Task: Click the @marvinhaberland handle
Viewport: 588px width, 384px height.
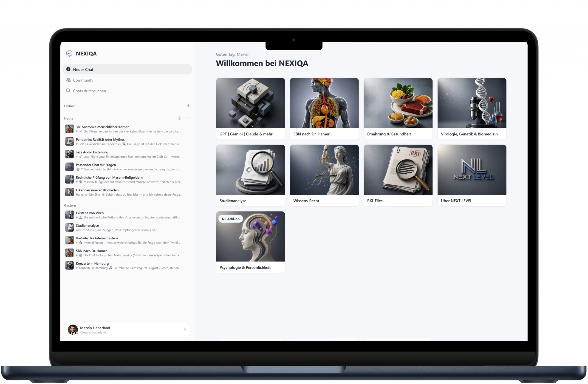Action: click(93, 332)
